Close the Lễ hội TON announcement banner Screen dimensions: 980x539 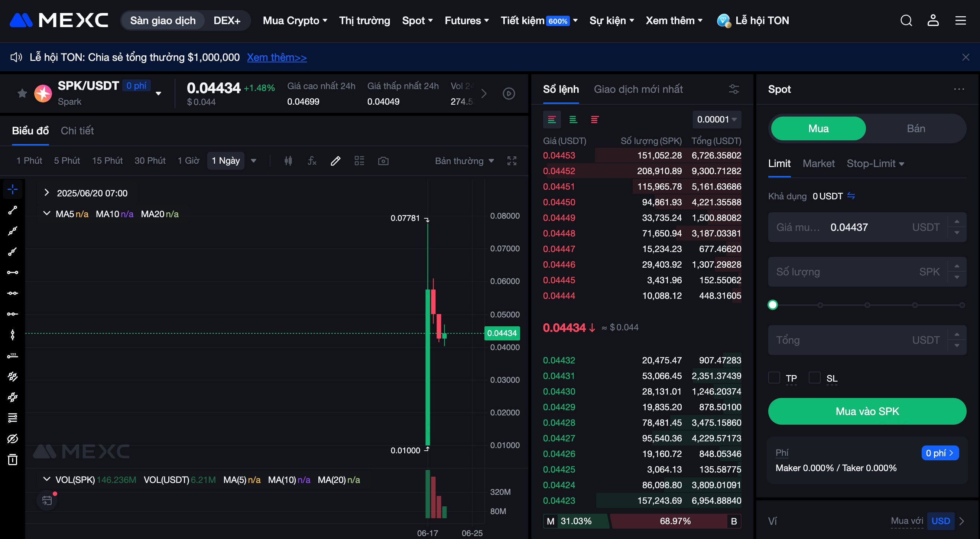(966, 58)
